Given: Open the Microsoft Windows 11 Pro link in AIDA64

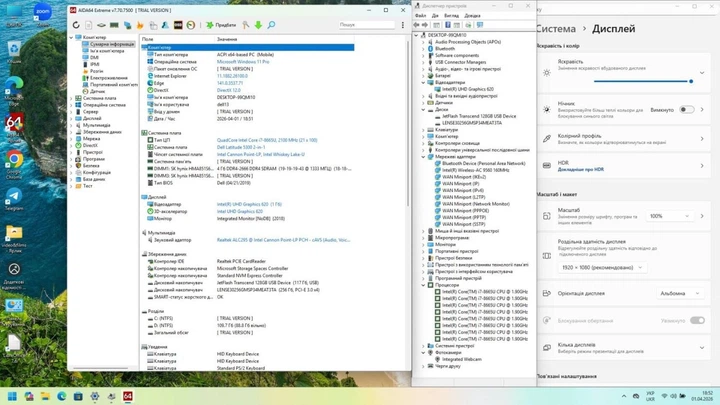Looking at the screenshot, I should click(243, 62).
